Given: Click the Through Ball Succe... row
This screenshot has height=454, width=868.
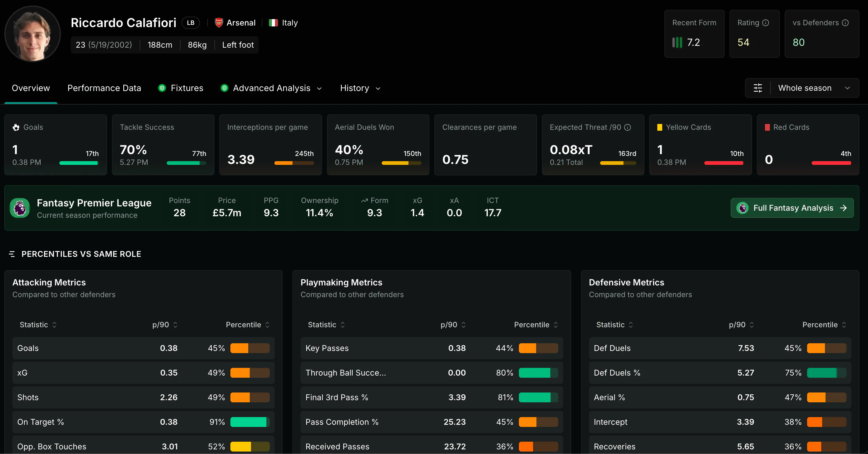Looking at the screenshot, I should tap(432, 373).
